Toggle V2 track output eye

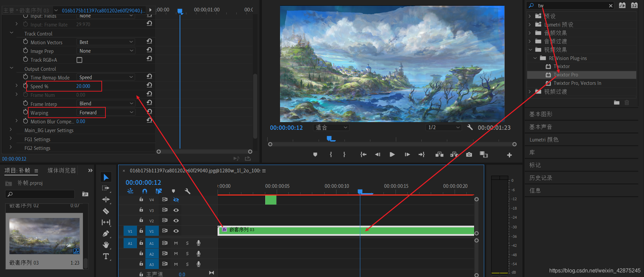176,221
